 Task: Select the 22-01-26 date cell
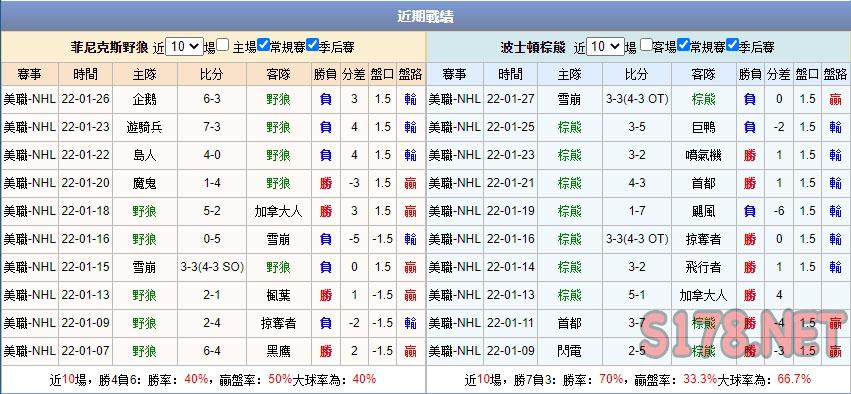click(x=85, y=99)
